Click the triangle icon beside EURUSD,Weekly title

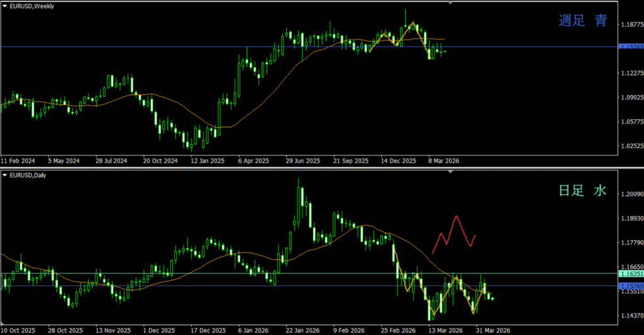[5, 6]
